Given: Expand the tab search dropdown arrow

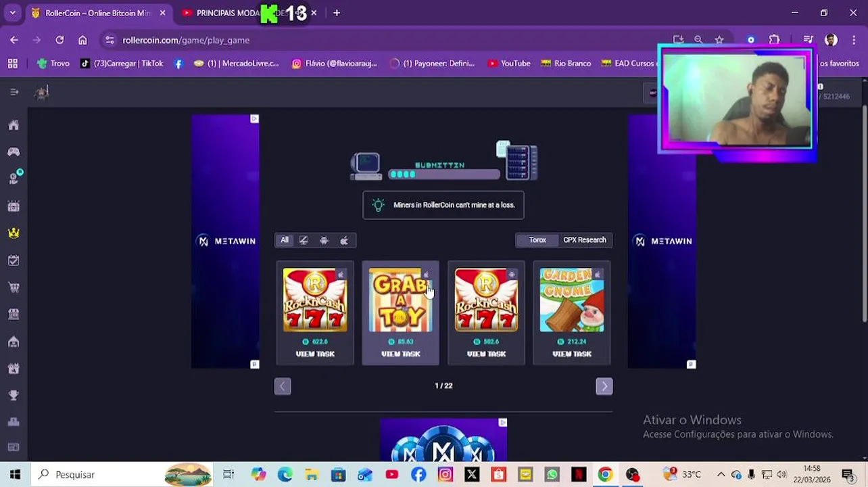Looking at the screenshot, I should (12, 13).
